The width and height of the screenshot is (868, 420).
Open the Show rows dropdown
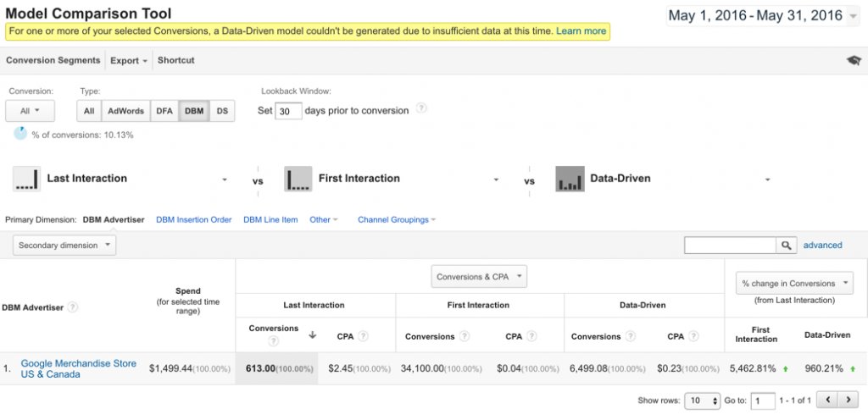point(702,401)
